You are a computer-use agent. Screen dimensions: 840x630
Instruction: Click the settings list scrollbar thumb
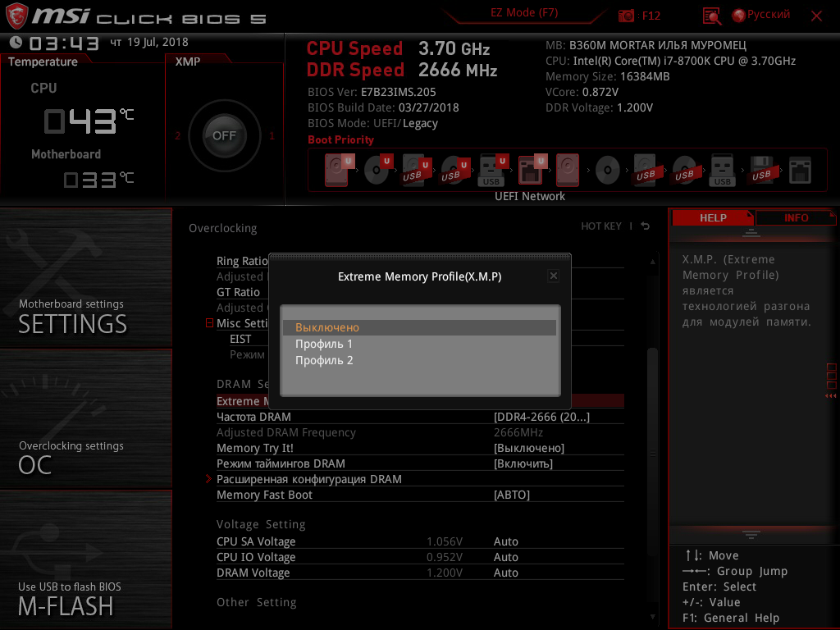[x=652, y=453]
